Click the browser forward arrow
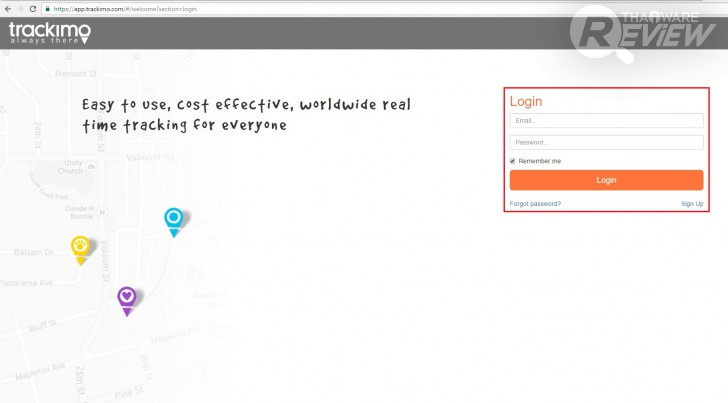Viewport: 728px width, 403px height. tap(20, 9)
